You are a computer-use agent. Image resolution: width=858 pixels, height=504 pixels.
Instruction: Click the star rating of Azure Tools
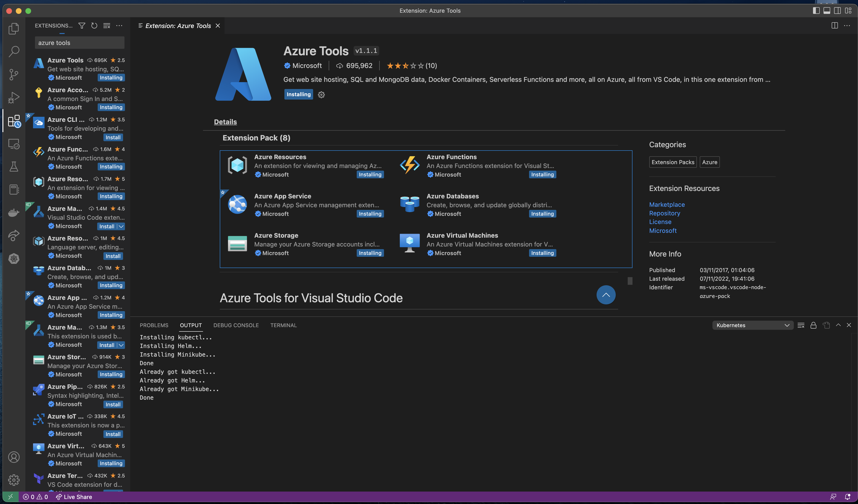(x=412, y=66)
